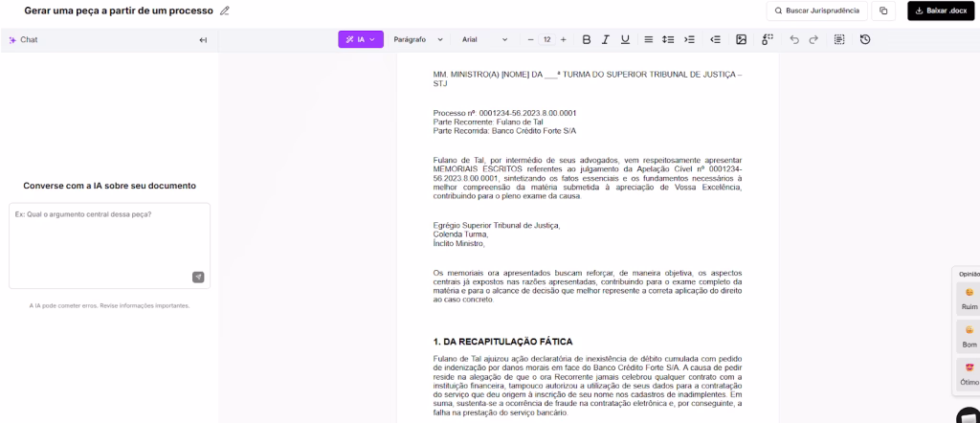
Task: Click the Ínclito Ministro line
Action: tap(458, 244)
